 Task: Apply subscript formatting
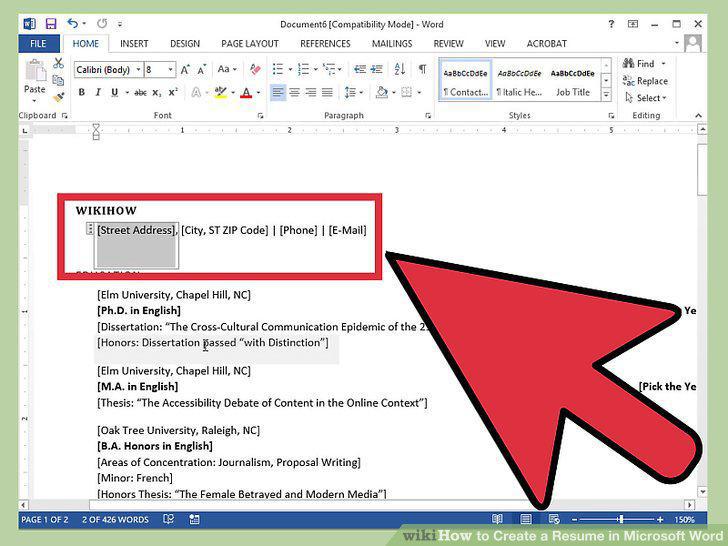[x=157, y=93]
